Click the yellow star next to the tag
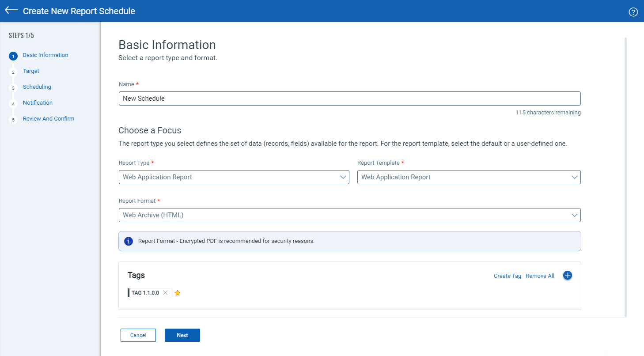Viewport: 644px width, 356px height. coord(178,293)
